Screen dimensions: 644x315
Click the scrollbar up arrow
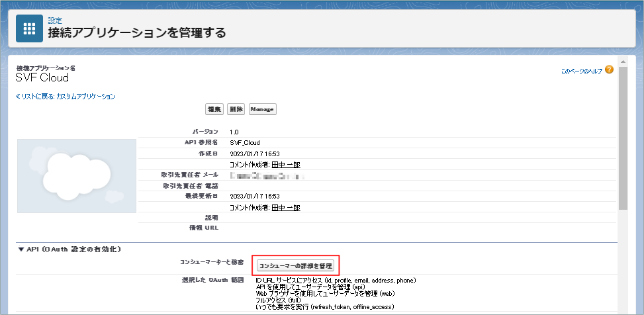coord(623,62)
